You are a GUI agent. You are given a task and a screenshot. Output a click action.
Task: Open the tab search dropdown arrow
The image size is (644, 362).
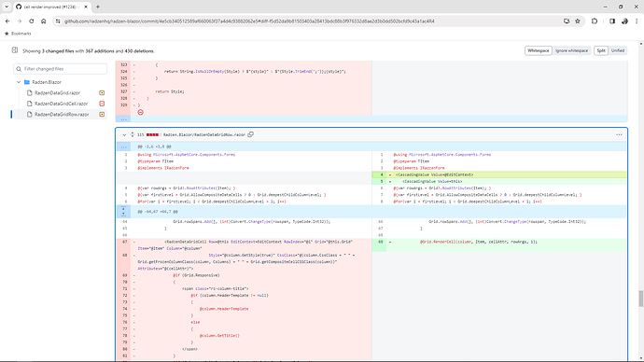[x=7, y=7]
